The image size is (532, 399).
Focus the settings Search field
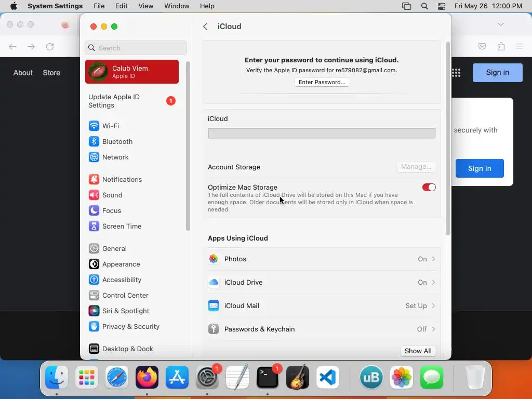(136, 48)
